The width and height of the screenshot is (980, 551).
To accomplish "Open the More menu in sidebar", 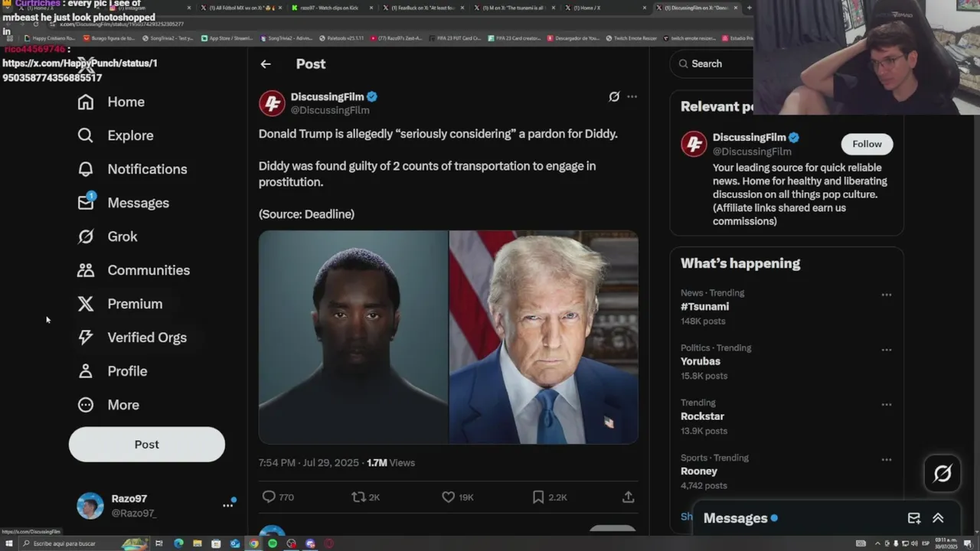I will tap(108, 405).
